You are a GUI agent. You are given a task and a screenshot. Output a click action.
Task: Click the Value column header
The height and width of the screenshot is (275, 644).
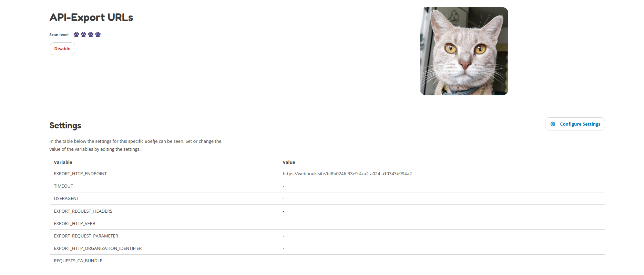click(x=289, y=162)
